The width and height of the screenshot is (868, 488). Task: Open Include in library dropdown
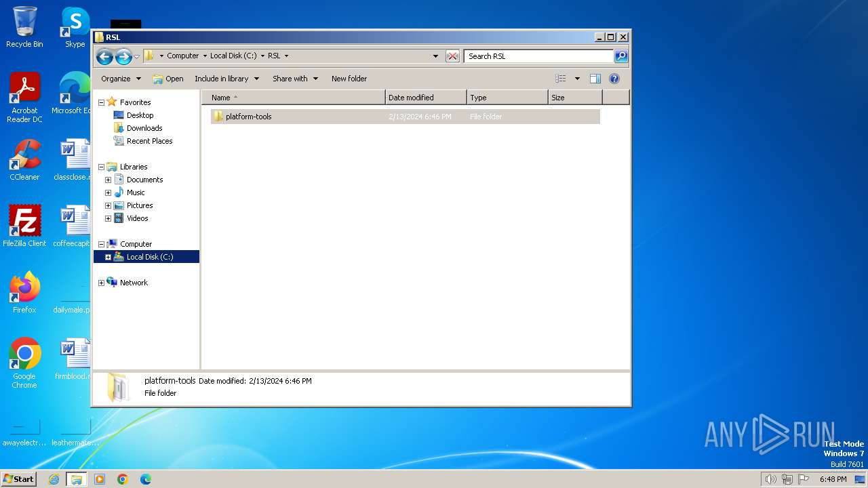(x=226, y=79)
